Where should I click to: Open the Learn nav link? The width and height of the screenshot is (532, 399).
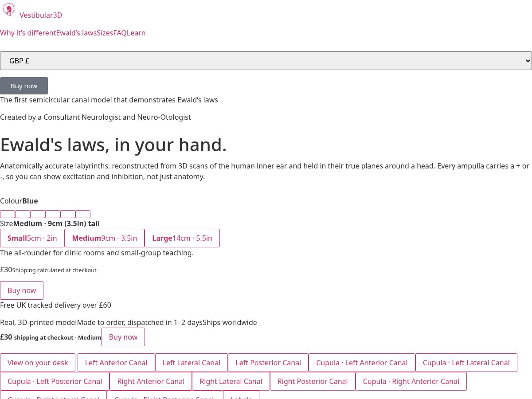137,33
